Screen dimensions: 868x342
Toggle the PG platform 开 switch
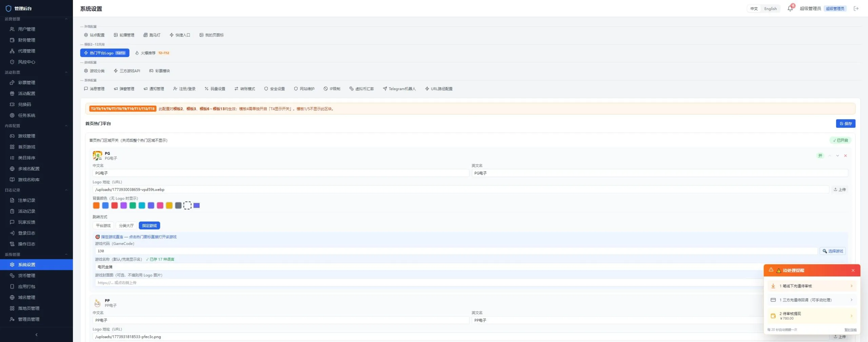coord(820,156)
